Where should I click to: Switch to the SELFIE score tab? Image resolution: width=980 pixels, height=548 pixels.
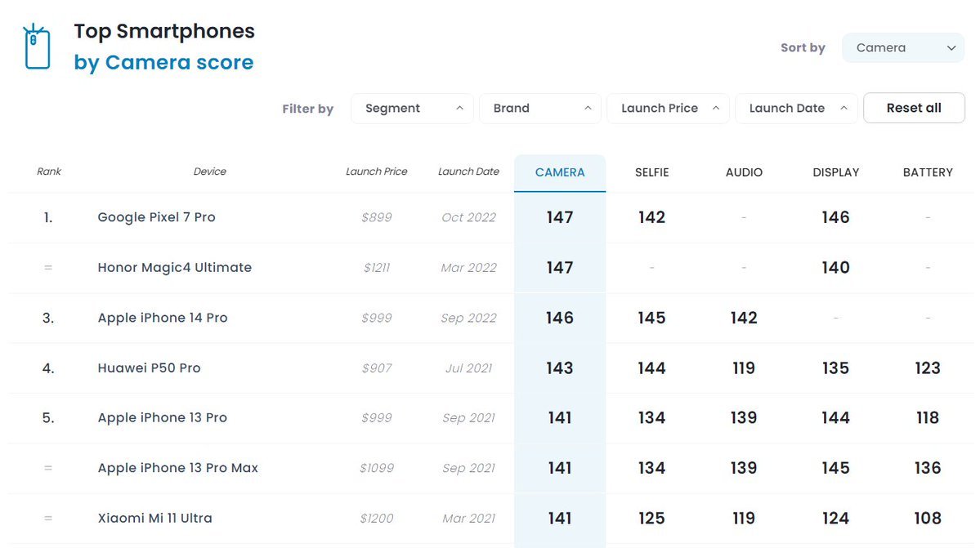(x=652, y=173)
